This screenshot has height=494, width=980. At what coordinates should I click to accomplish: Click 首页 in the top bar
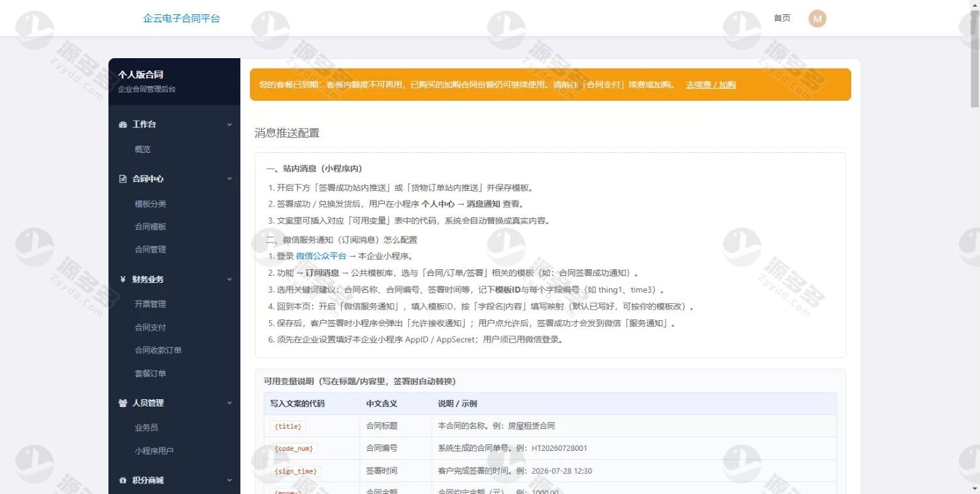pyautogui.click(x=782, y=18)
